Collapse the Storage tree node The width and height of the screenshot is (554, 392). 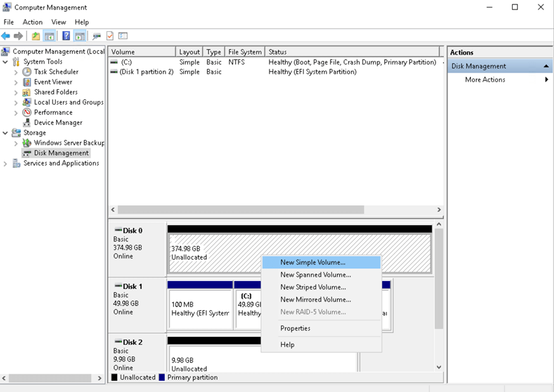click(6, 133)
